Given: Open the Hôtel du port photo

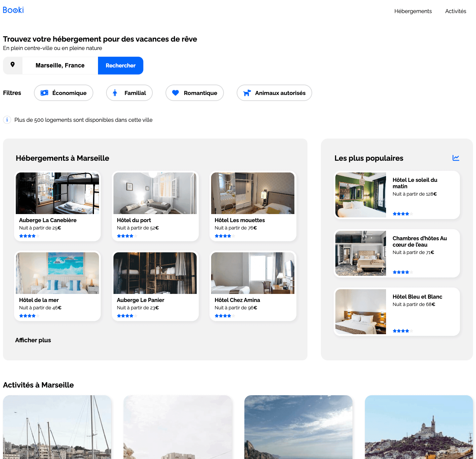Looking at the screenshot, I should point(155,193).
